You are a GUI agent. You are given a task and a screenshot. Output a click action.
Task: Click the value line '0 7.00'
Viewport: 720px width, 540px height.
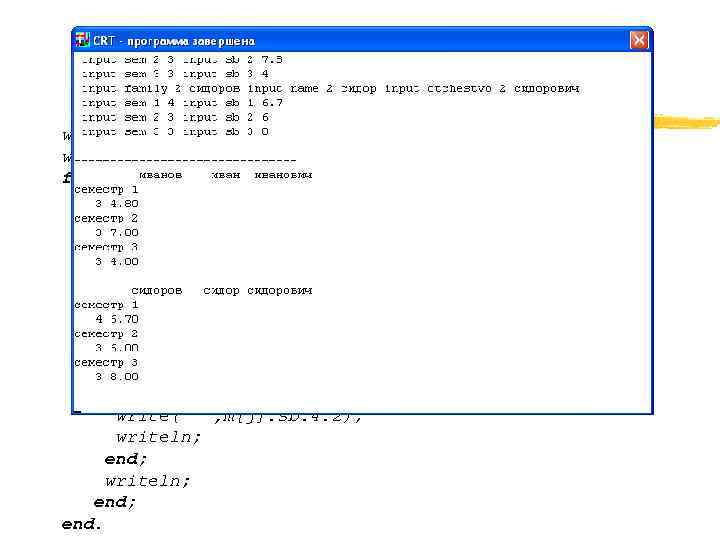point(117,232)
